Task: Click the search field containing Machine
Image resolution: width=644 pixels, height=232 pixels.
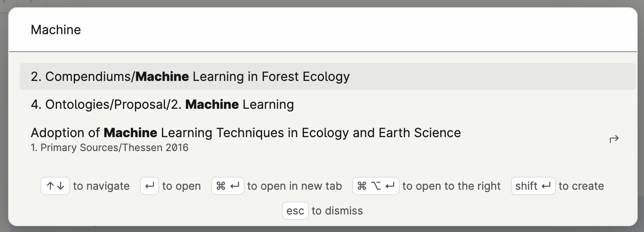Action: [322, 30]
